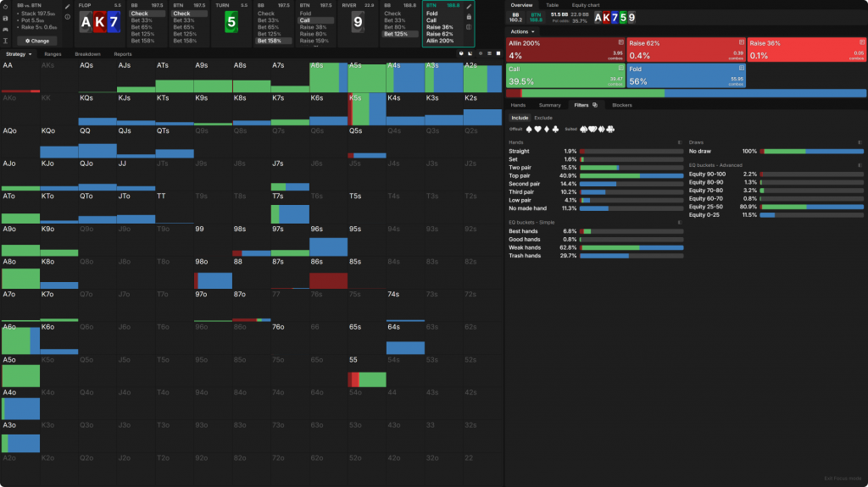Select the Include filter mode

coord(520,118)
